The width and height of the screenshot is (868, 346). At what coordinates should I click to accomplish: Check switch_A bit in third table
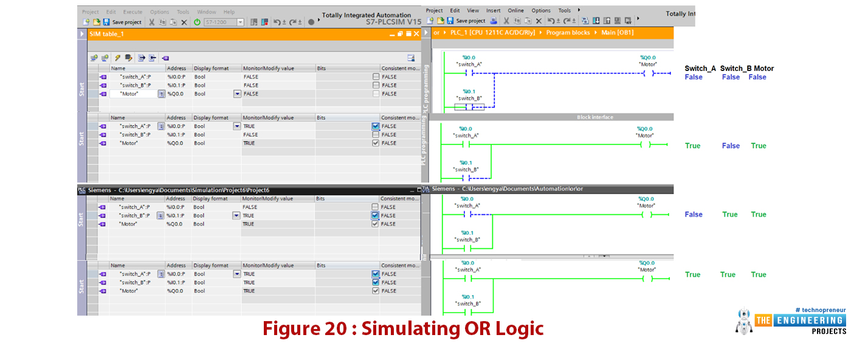click(x=376, y=207)
